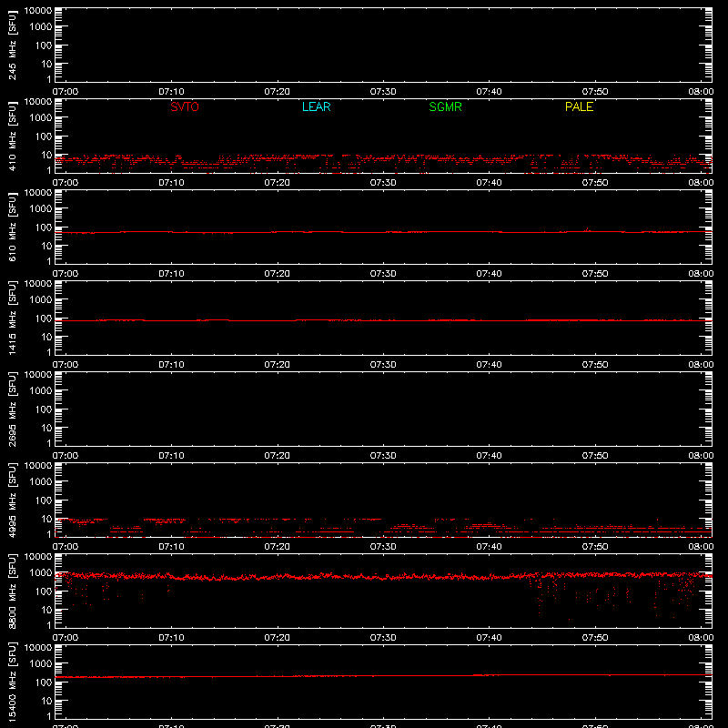This screenshot has width=728, height=728.
Task: Click the 8800 MHz [SFU] axis title
Action: (x=12, y=591)
